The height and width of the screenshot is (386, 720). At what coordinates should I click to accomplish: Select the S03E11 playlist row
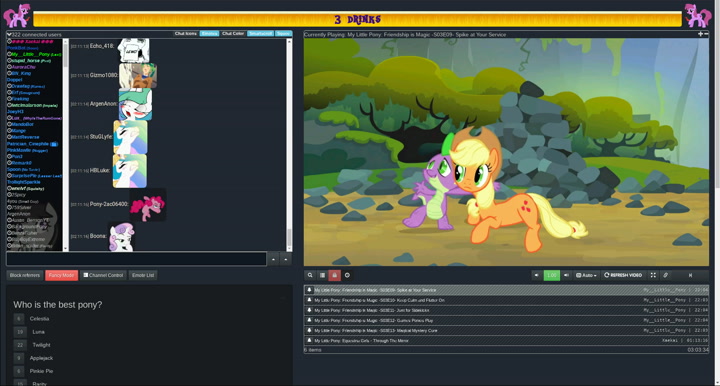[x=506, y=310]
